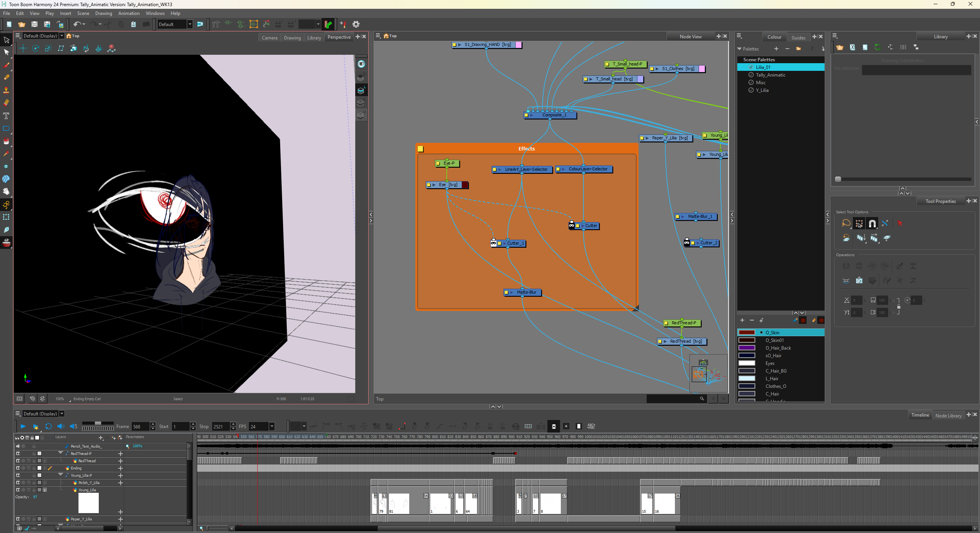Switch to the Node Library tab
This screenshot has height=533, width=980.
point(948,415)
